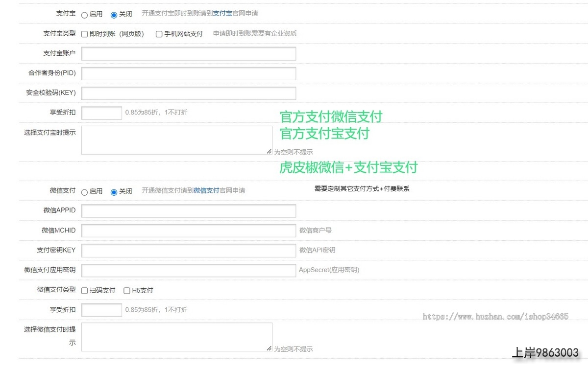Click the 安全校验码(KEY) input field
Image resolution: width=588 pixels, height=369 pixels.
[x=189, y=93]
